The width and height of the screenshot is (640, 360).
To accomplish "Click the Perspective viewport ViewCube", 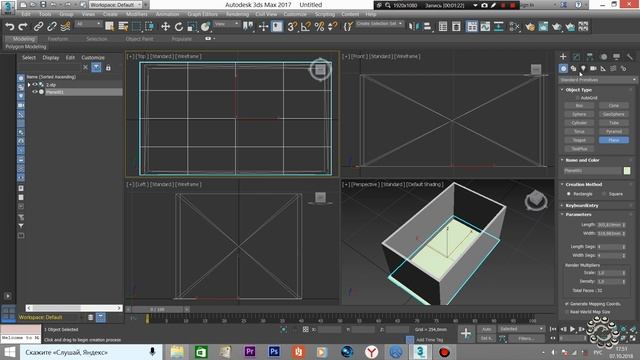I will tap(536, 200).
